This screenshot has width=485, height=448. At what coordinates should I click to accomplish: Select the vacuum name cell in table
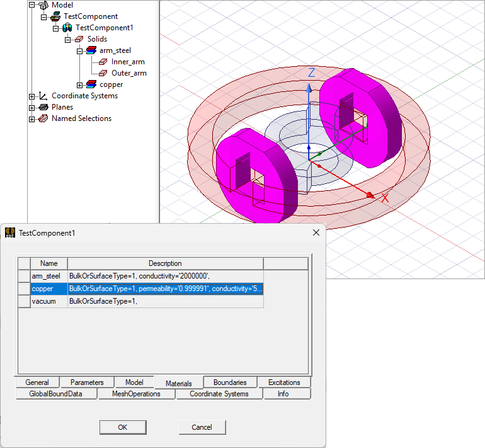point(49,301)
